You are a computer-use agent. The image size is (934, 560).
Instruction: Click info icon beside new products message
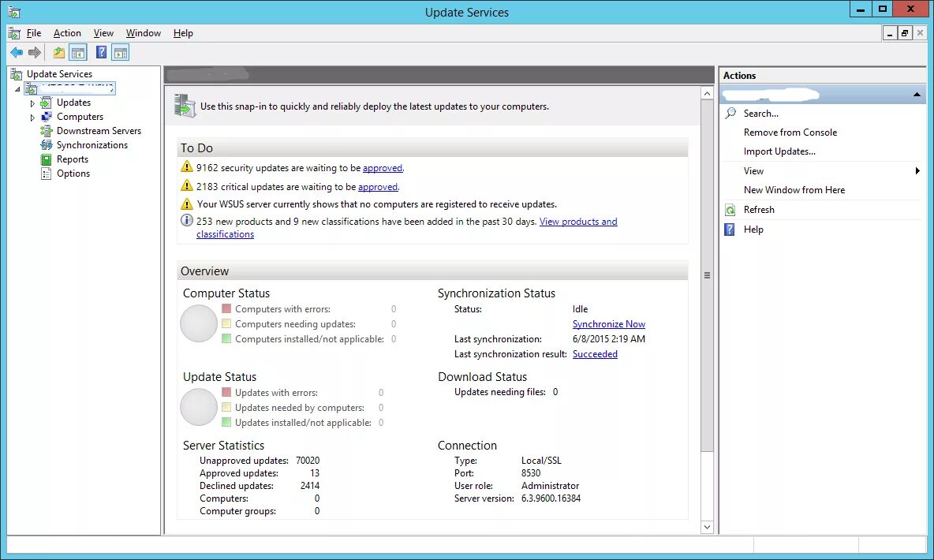pos(186,220)
